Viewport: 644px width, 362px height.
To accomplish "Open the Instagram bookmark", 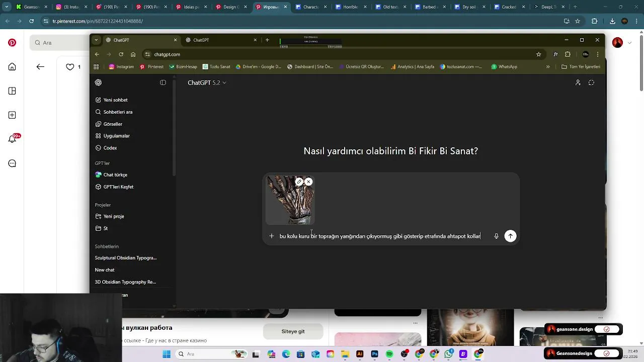I will point(121,66).
